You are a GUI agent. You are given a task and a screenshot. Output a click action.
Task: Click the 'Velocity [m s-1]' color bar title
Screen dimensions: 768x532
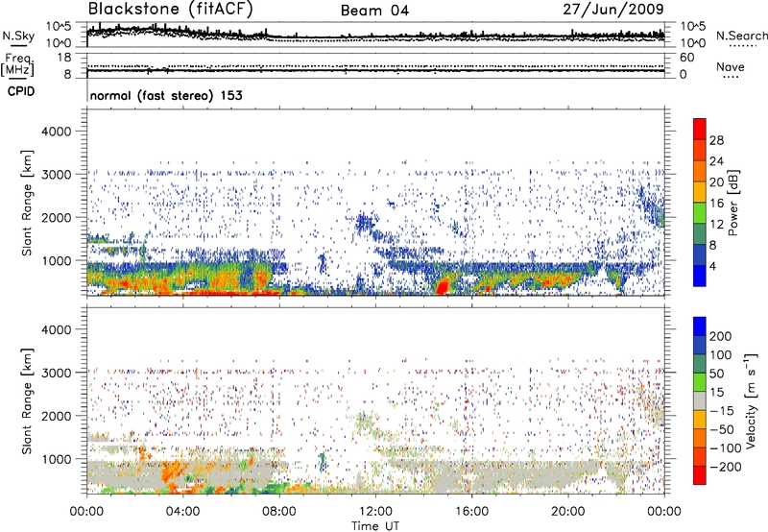[751, 400]
